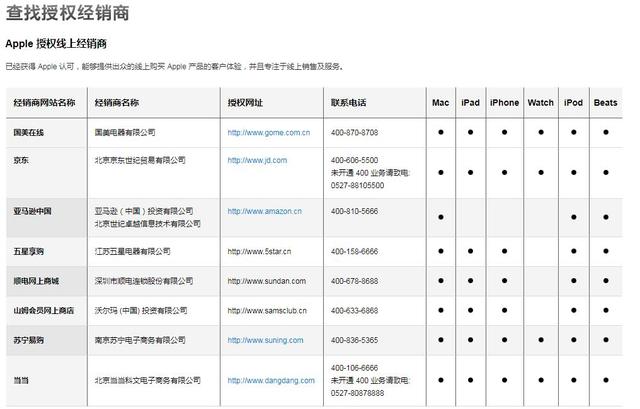Click 江苏五星电器有限公司 company name
Screen dimensions: 640x409
(132, 252)
